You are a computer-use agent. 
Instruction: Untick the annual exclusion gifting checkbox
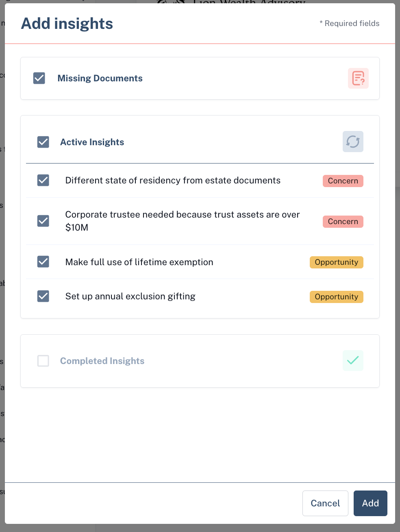coord(43,296)
